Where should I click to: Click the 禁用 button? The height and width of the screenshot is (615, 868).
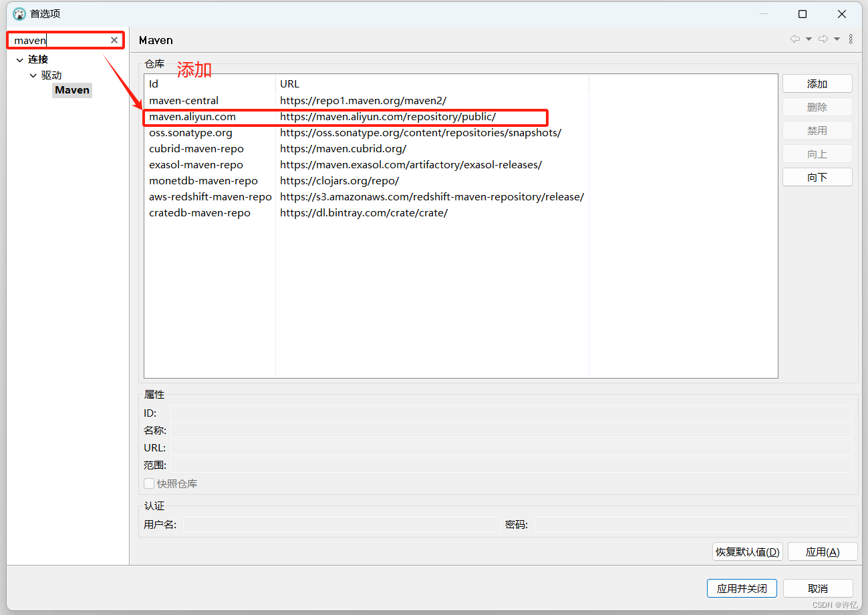coord(817,130)
